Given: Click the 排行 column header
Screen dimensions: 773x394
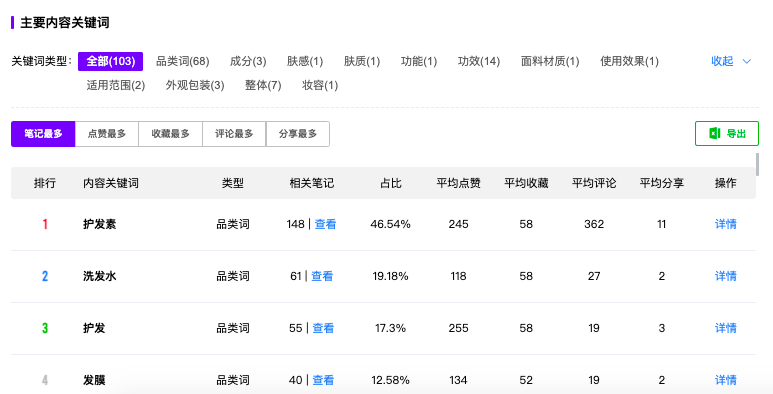Looking at the screenshot, I should [x=45, y=183].
